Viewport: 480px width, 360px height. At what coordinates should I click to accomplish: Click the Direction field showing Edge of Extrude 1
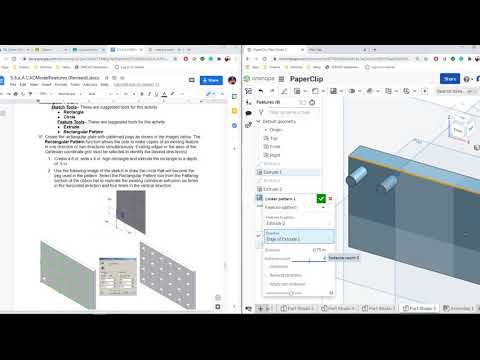coord(299,236)
